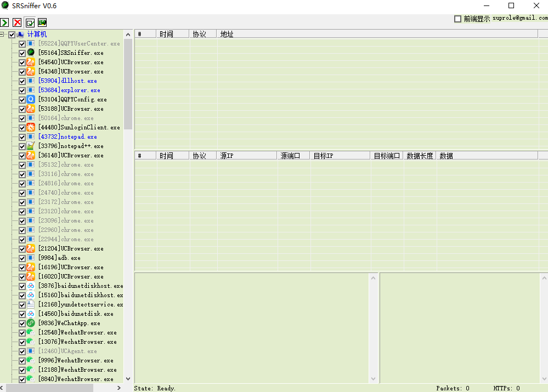The width and height of the screenshot is (548, 392).
Task: Click the [54540]UCBrowser.exe icon
Action: (31, 62)
